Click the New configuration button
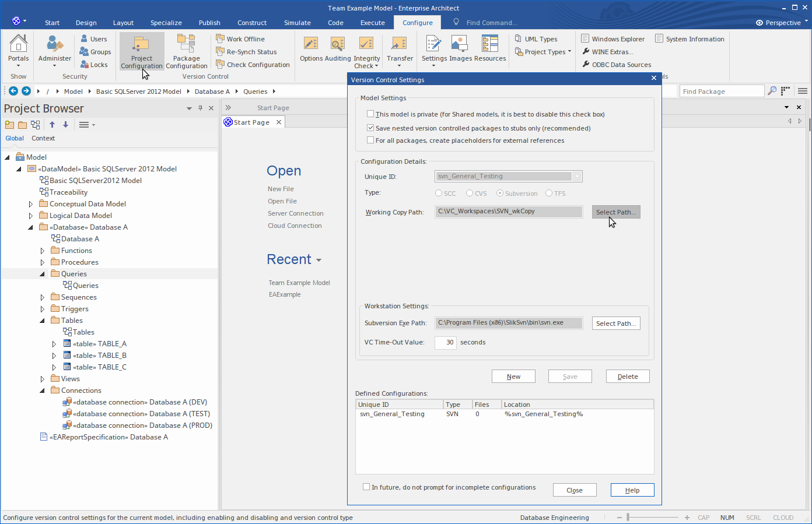 [x=513, y=377]
